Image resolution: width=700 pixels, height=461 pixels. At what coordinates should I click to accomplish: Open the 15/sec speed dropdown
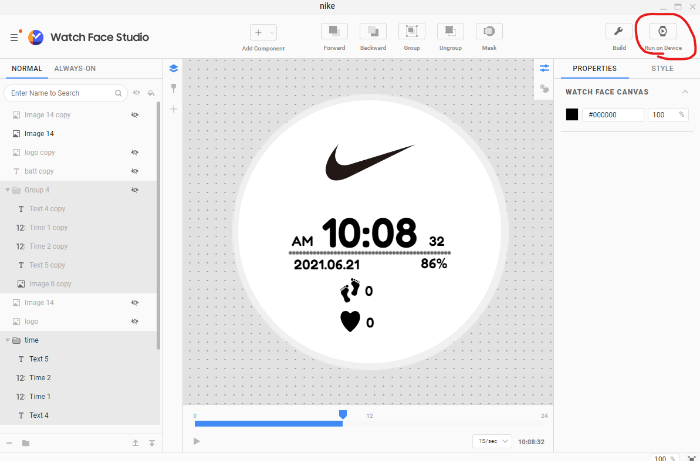click(x=492, y=441)
